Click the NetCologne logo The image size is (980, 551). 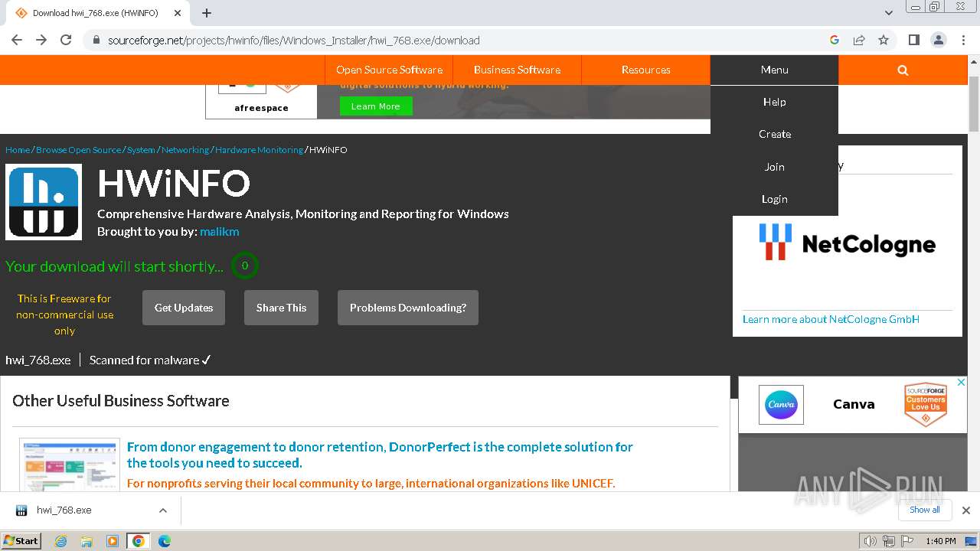pyautogui.click(x=847, y=242)
